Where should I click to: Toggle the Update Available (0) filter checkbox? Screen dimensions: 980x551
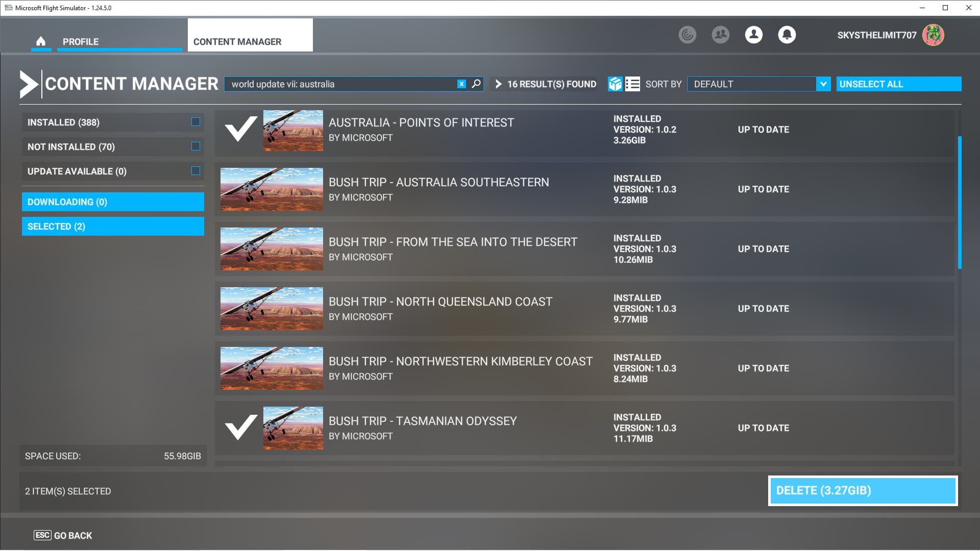(x=195, y=171)
